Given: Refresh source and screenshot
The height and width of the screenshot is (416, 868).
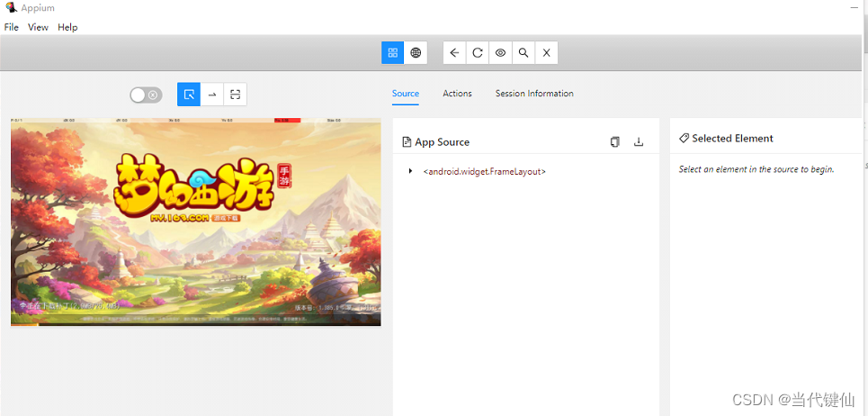Looking at the screenshot, I should tap(478, 52).
